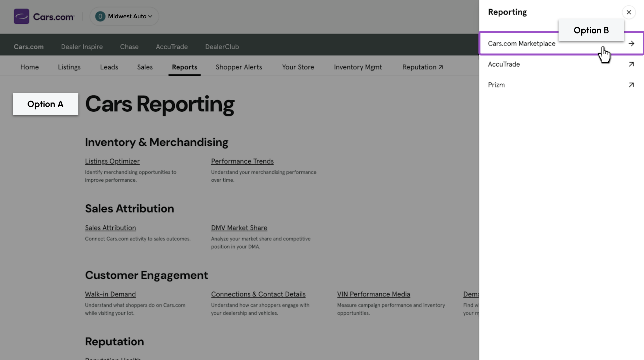Click the Inventory & Merchandising heading
The height and width of the screenshot is (360, 644).
pos(156,142)
